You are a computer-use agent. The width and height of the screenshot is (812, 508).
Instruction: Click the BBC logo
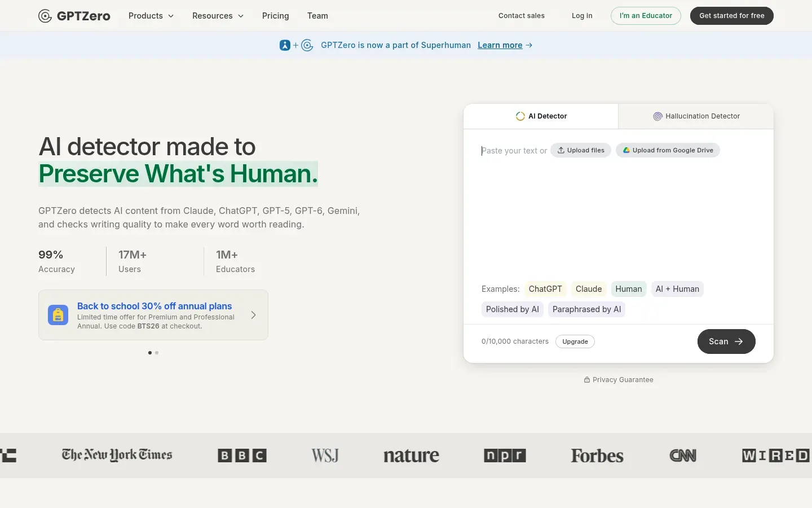[242, 456]
